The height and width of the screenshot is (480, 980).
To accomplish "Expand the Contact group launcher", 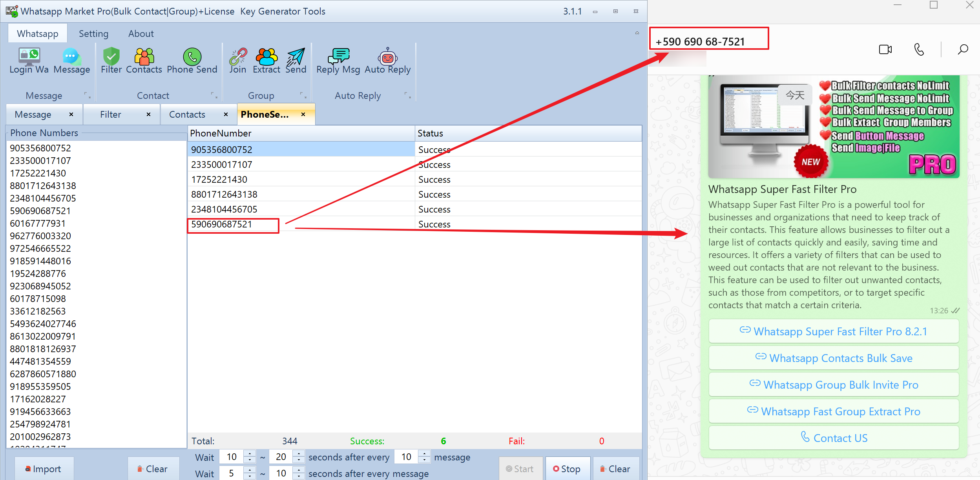I will point(214,95).
